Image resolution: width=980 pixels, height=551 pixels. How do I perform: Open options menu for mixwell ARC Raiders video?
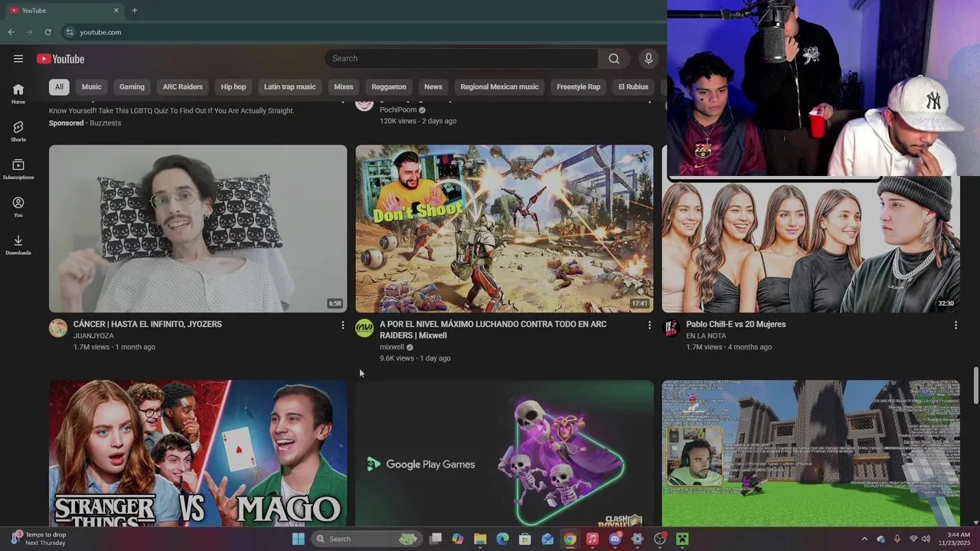649,325
